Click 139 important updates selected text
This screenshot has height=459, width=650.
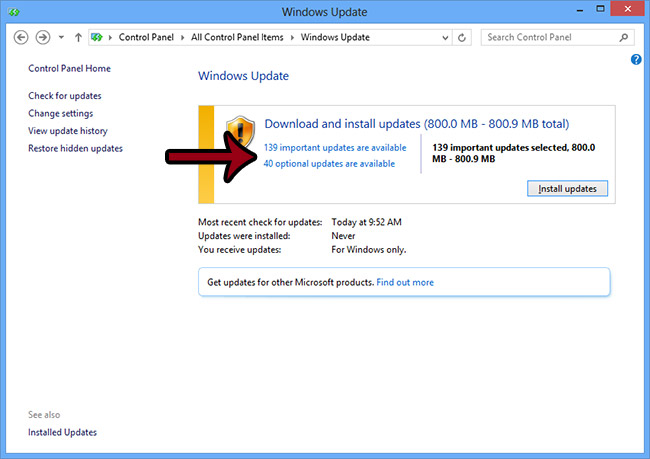coord(513,153)
